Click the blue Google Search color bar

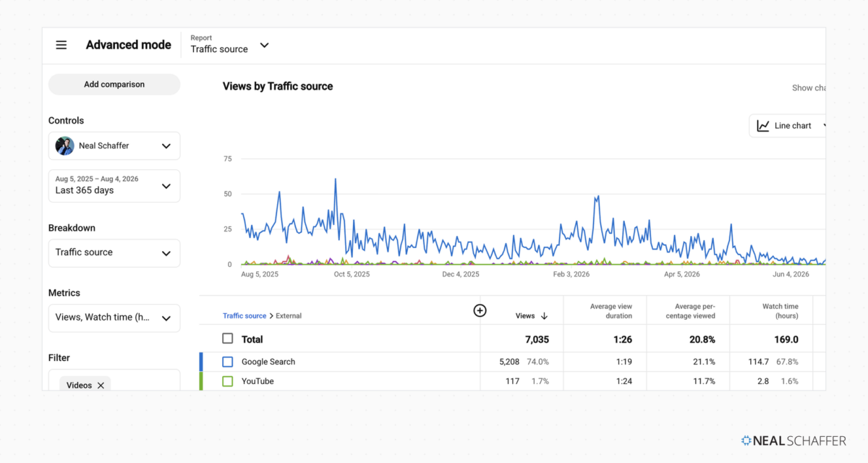[x=201, y=362]
